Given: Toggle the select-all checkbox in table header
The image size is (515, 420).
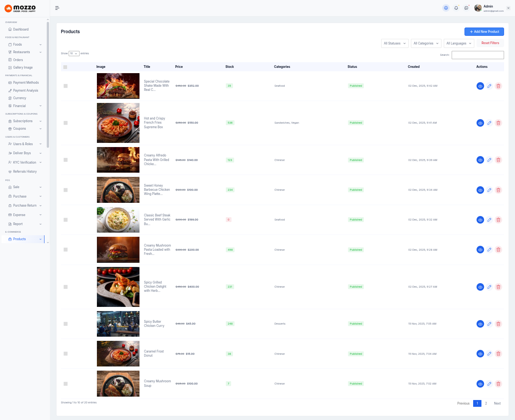Looking at the screenshot, I should (x=65, y=67).
